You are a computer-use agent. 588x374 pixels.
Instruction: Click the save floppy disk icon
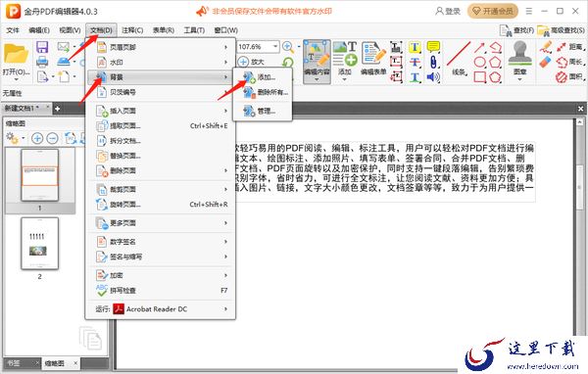(42, 47)
